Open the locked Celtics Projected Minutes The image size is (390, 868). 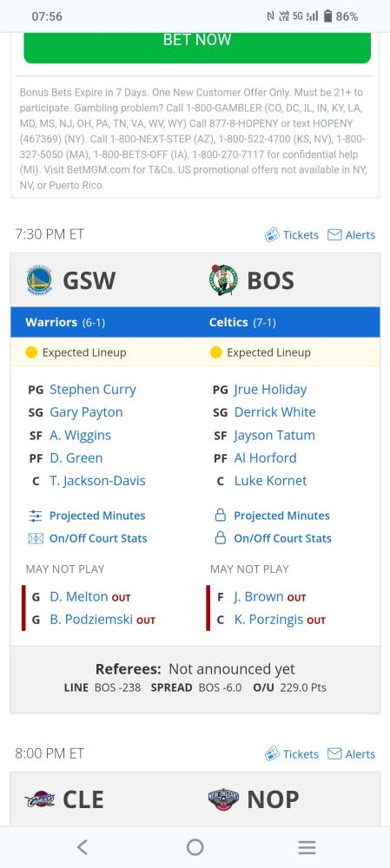click(272, 516)
